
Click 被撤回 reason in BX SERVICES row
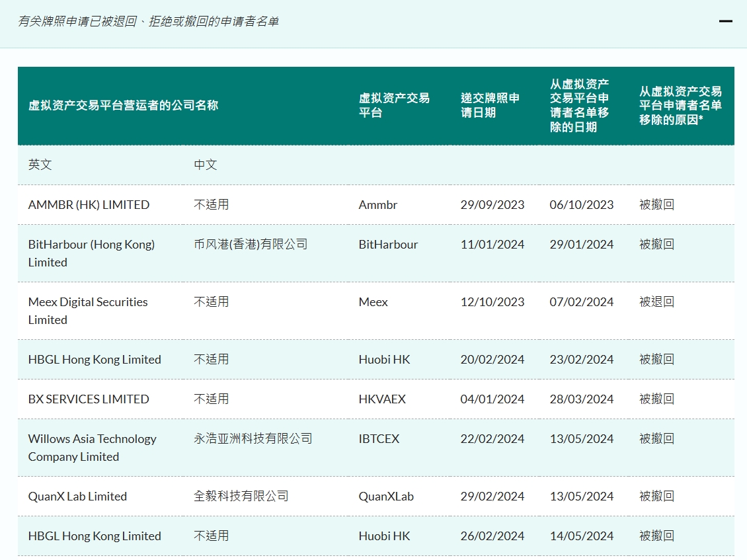point(656,399)
